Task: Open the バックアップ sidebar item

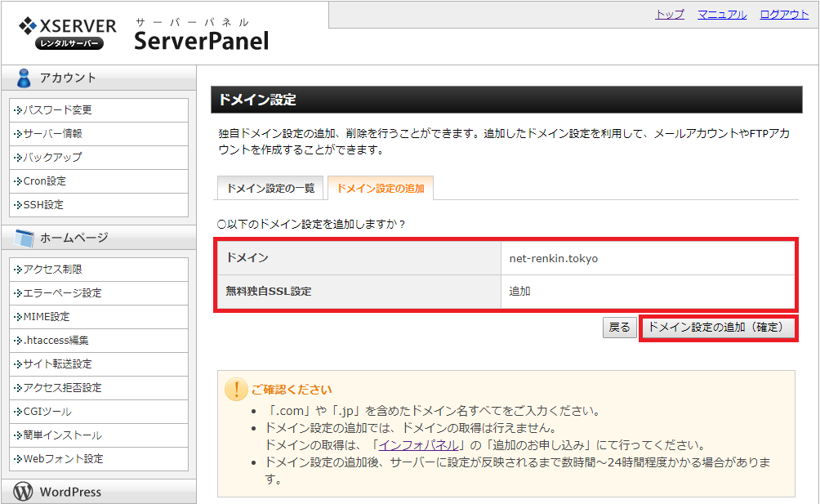Action: pos(52,158)
